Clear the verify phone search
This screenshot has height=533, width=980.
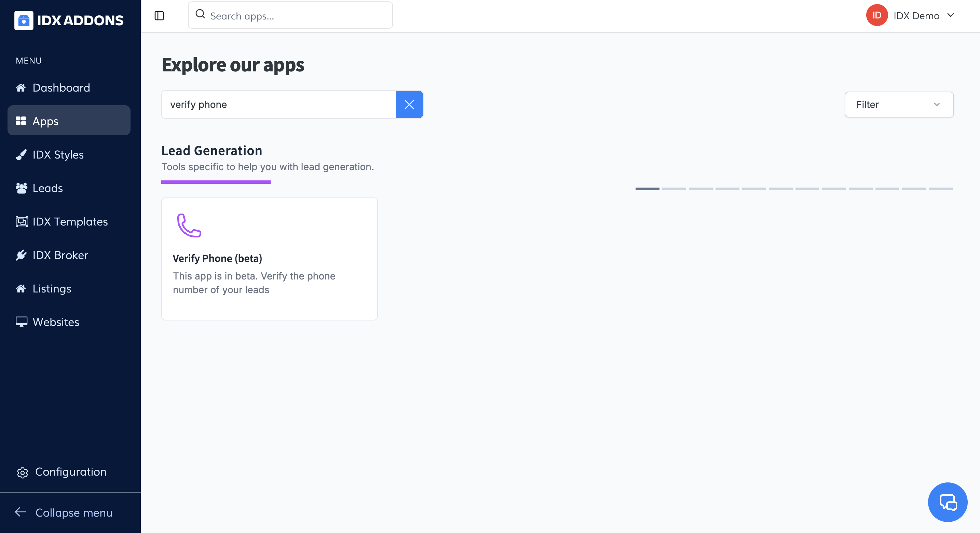pos(409,105)
